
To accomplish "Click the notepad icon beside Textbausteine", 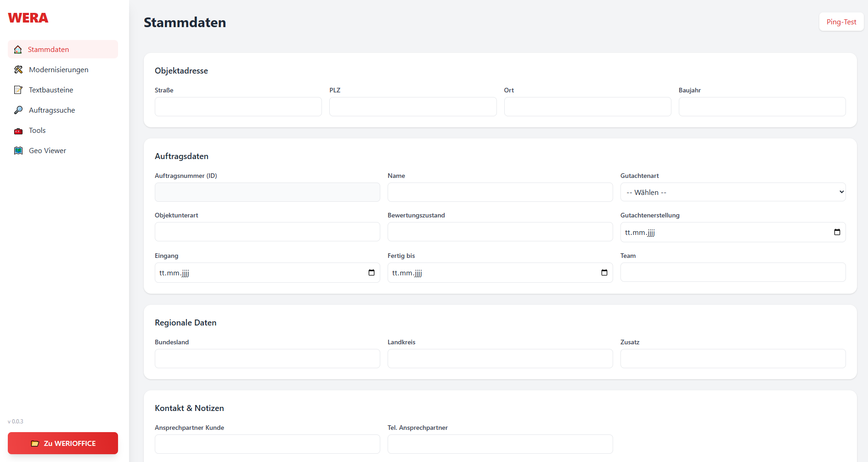I will [18, 90].
